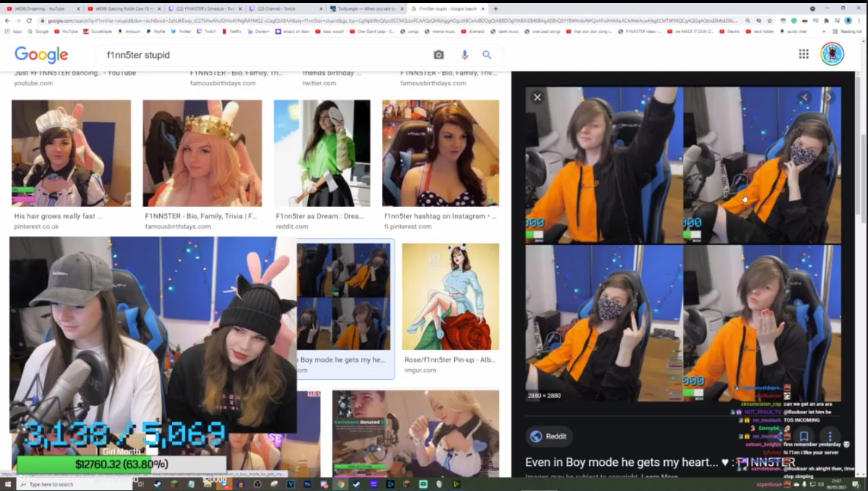Viewport: 868px width, 491px height.
Task: Open the selected 'Boy mode' collage thumbnail
Action: tap(343, 296)
